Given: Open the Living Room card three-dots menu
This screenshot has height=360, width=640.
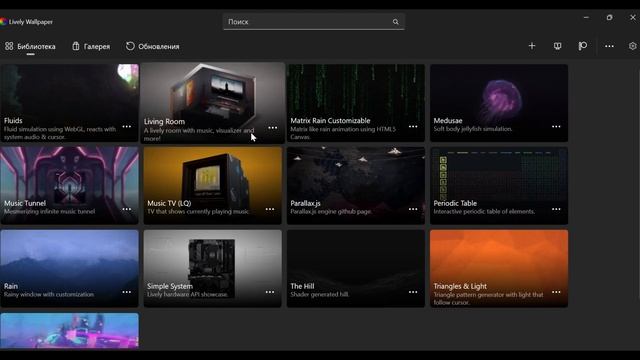Looking at the screenshot, I should coord(273,128).
